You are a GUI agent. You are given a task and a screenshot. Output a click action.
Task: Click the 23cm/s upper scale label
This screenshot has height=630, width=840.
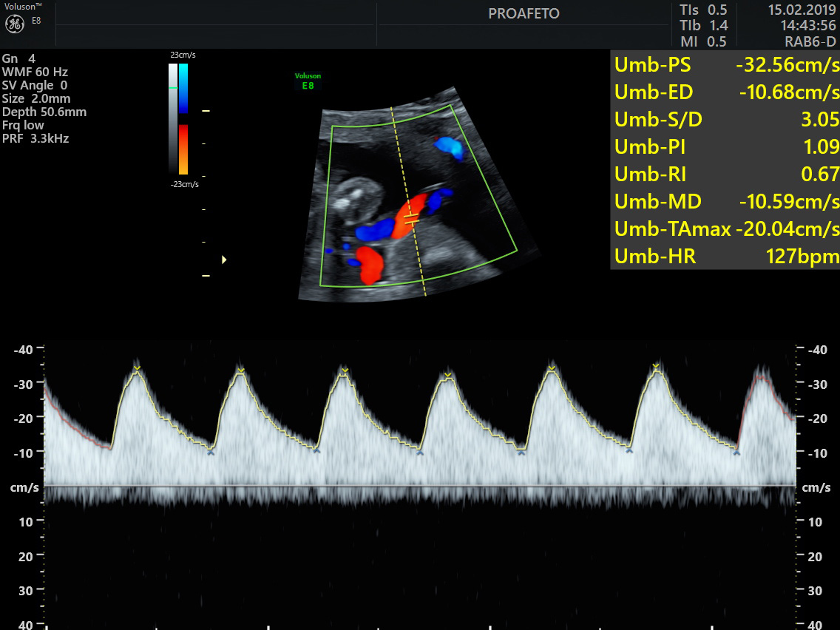[x=183, y=55]
